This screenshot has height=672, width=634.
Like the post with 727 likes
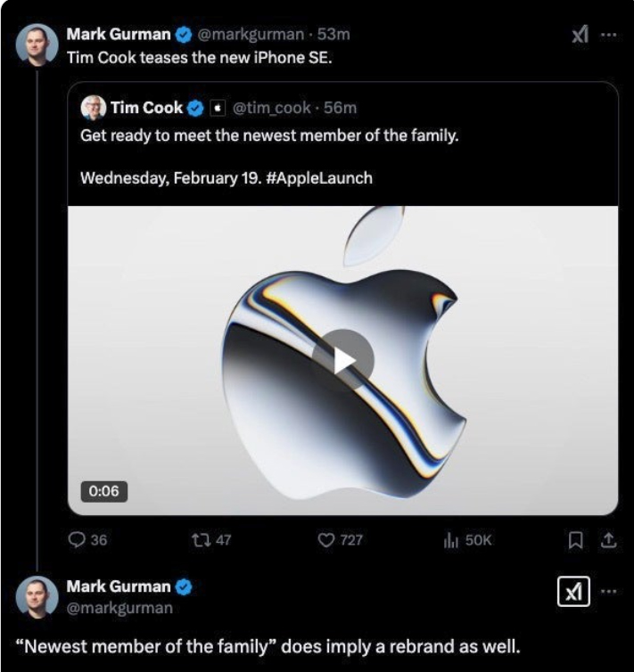(326, 539)
